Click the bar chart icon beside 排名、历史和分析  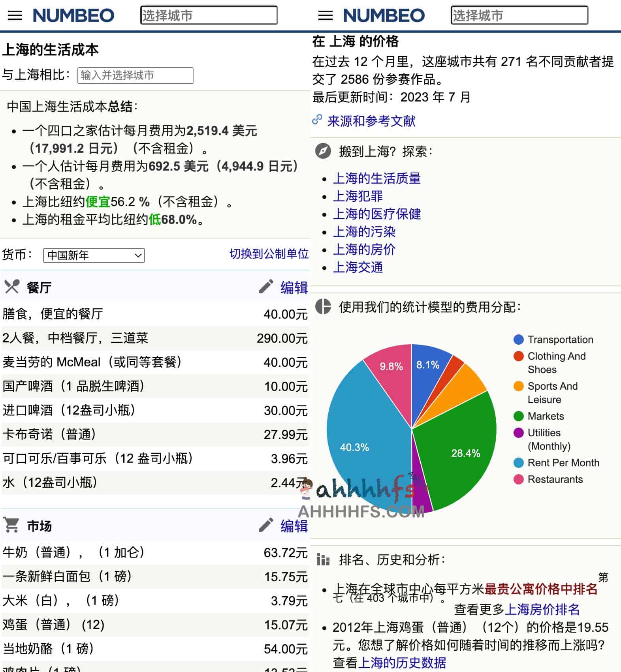(x=323, y=559)
